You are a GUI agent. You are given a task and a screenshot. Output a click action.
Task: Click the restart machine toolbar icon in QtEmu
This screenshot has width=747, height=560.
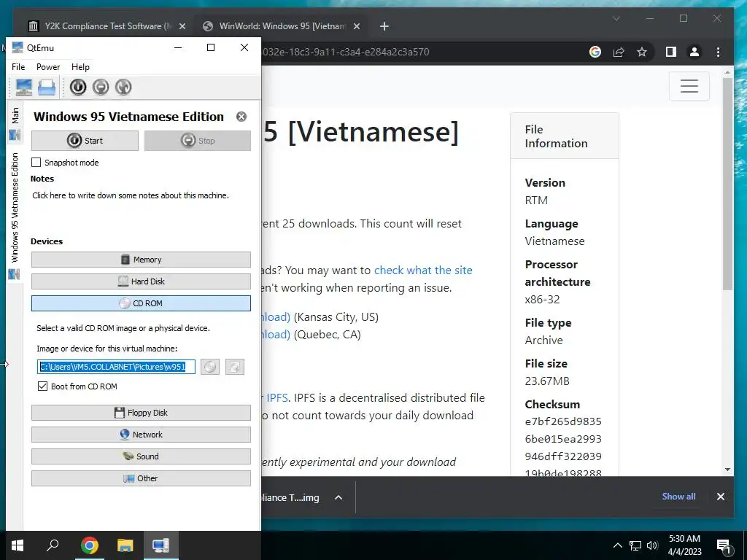pos(123,87)
